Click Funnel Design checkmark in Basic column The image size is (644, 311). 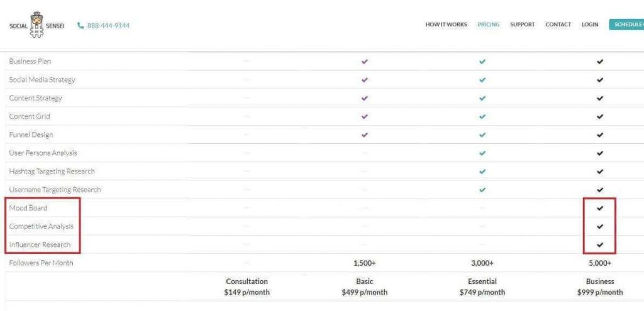click(x=365, y=134)
